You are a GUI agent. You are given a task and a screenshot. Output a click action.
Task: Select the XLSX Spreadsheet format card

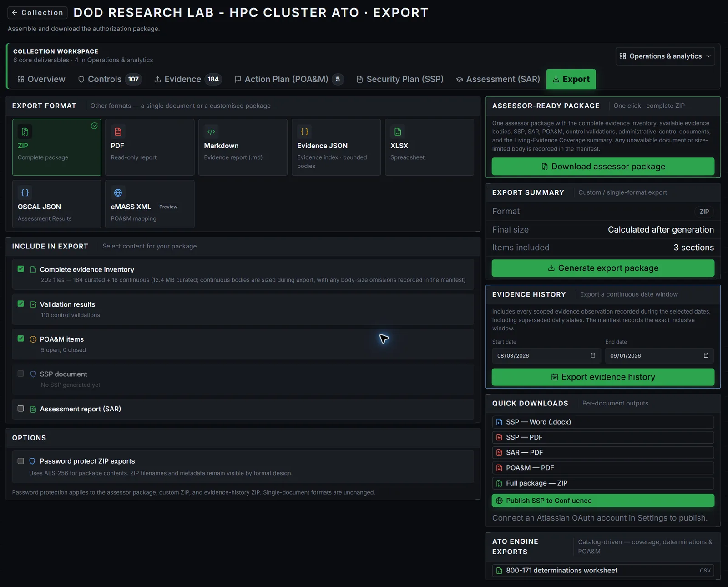click(x=430, y=147)
